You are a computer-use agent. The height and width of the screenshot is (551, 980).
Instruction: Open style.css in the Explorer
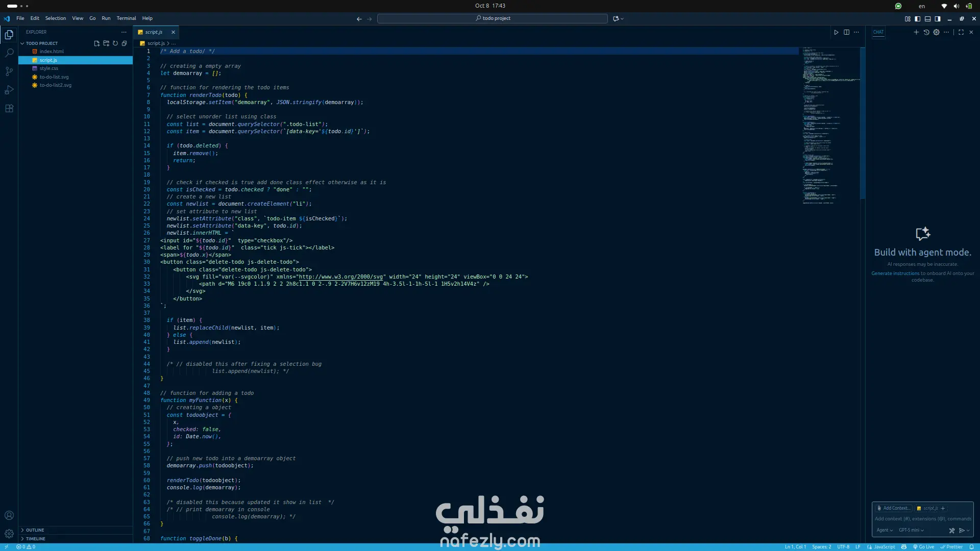point(49,68)
